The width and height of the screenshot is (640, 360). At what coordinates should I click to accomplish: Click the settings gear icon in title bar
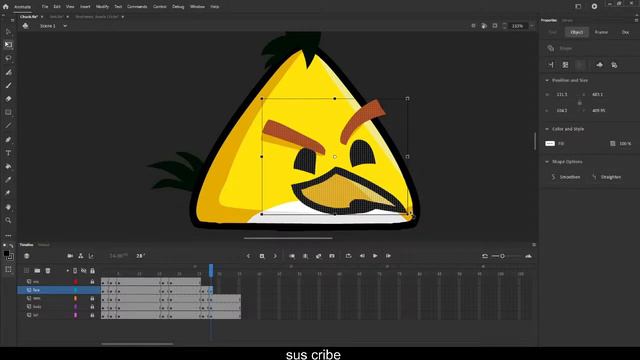pyautogui.click(x=594, y=7)
